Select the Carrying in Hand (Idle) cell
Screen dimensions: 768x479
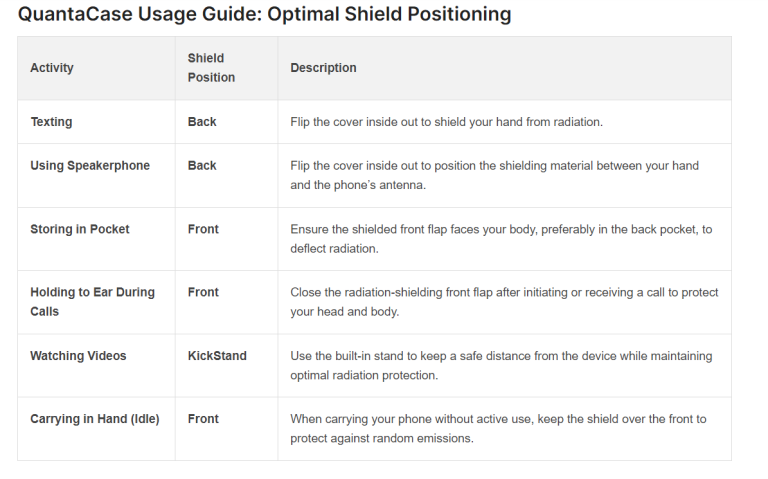(95, 419)
